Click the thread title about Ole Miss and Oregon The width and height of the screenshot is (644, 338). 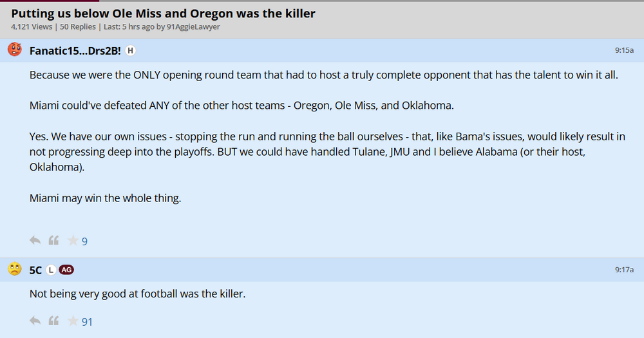coord(163,13)
